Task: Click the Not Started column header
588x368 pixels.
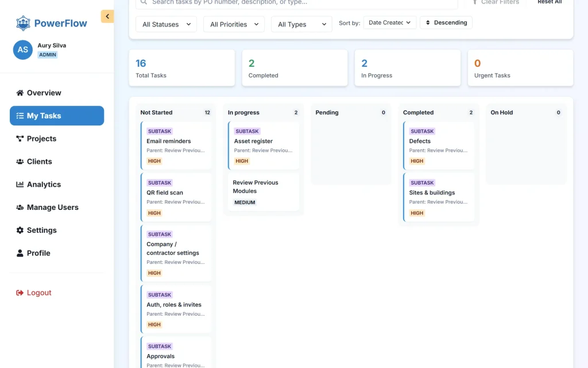Action: (x=156, y=112)
